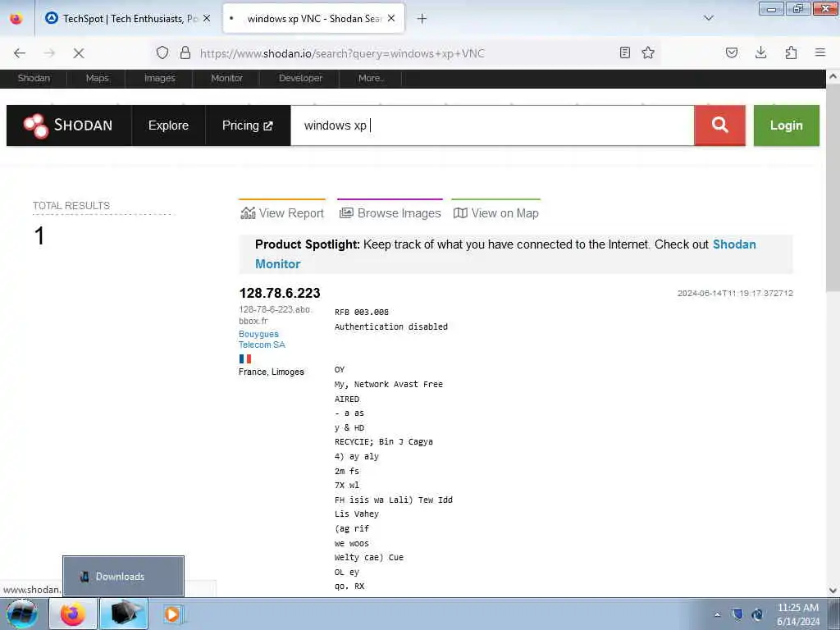This screenshot has width=840, height=630.
Task: Stop loading the page
Action: tap(79, 53)
